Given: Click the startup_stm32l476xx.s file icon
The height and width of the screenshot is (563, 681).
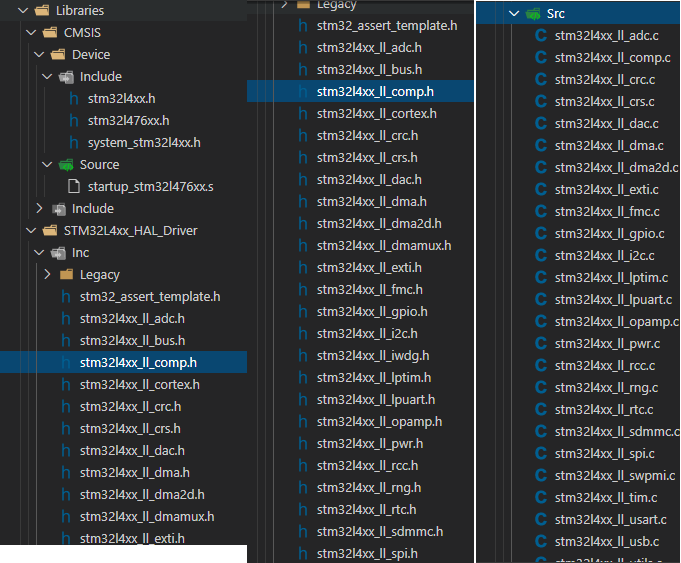Looking at the screenshot, I should (74, 187).
